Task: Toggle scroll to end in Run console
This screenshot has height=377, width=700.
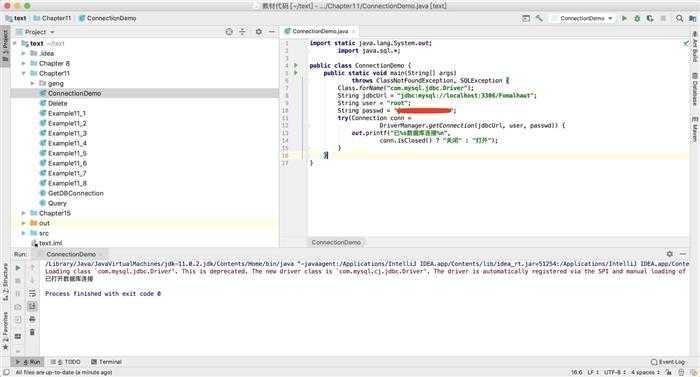Action: (x=32, y=306)
